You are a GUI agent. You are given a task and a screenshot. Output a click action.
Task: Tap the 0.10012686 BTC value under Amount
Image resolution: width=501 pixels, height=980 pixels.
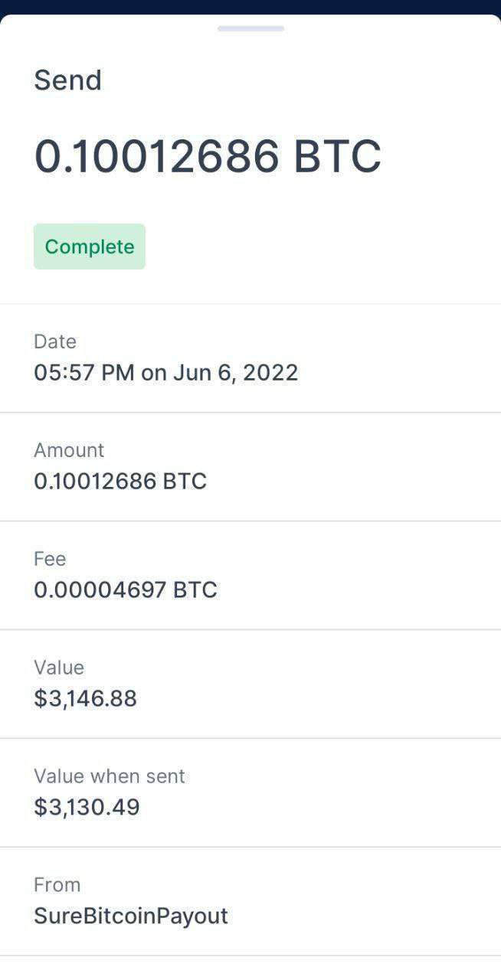tap(120, 482)
